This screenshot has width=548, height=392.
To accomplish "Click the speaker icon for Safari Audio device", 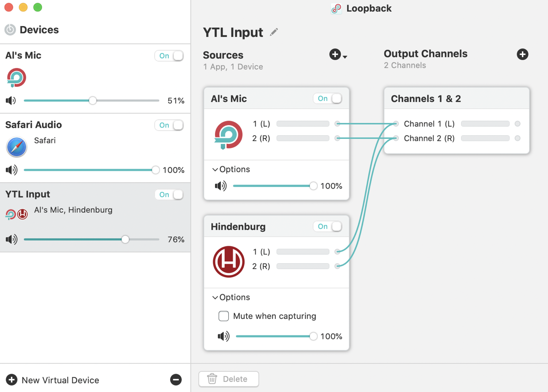I will coord(11,170).
